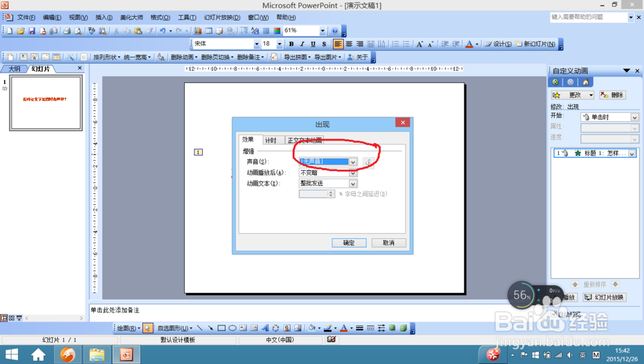The height and width of the screenshot is (364, 644).
Task: Save the presentation with the floppy disk icon
Action: point(32,31)
